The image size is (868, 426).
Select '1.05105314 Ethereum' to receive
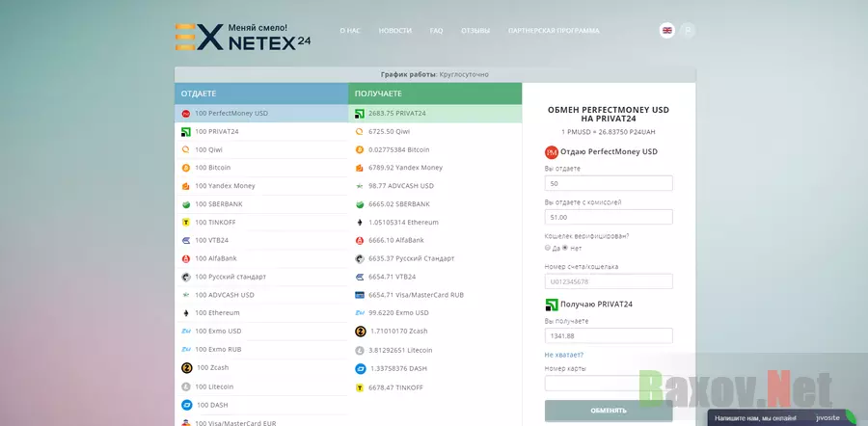(x=435, y=223)
